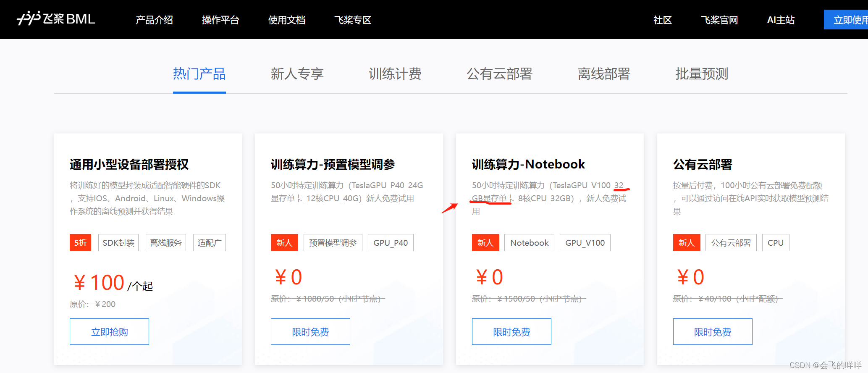Open the 飞桨专区 menu item
868x373 pixels.
[353, 20]
